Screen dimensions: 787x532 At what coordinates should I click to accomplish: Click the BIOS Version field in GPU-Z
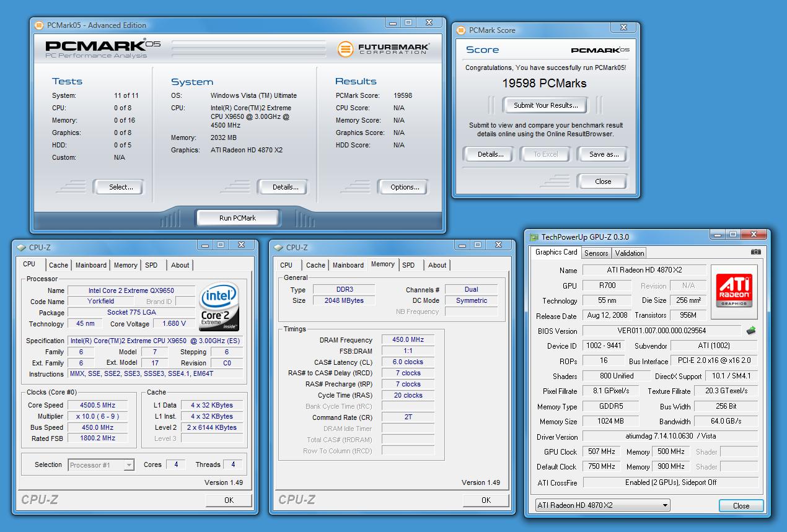click(662, 331)
